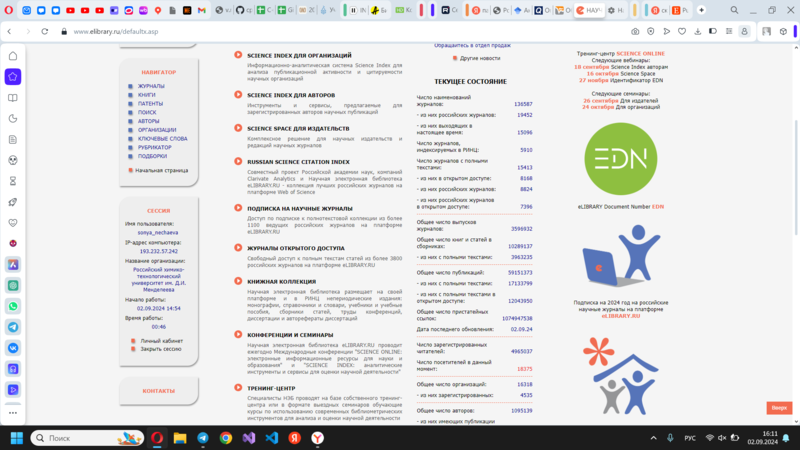The width and height of the screenshot is (800, 450).
Task: Switch to the НАУЧ elibrary tab
Action: (589, 10)
